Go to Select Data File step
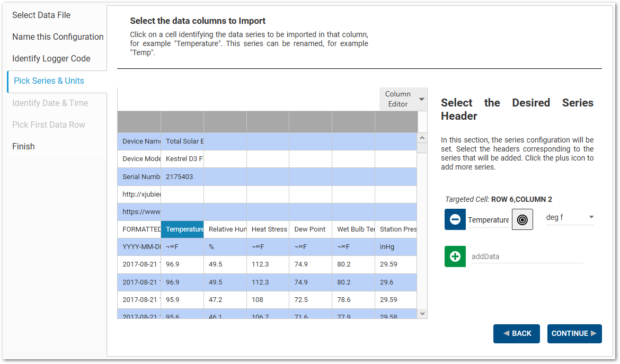This screenshot has height=364, width=620. 41,15
